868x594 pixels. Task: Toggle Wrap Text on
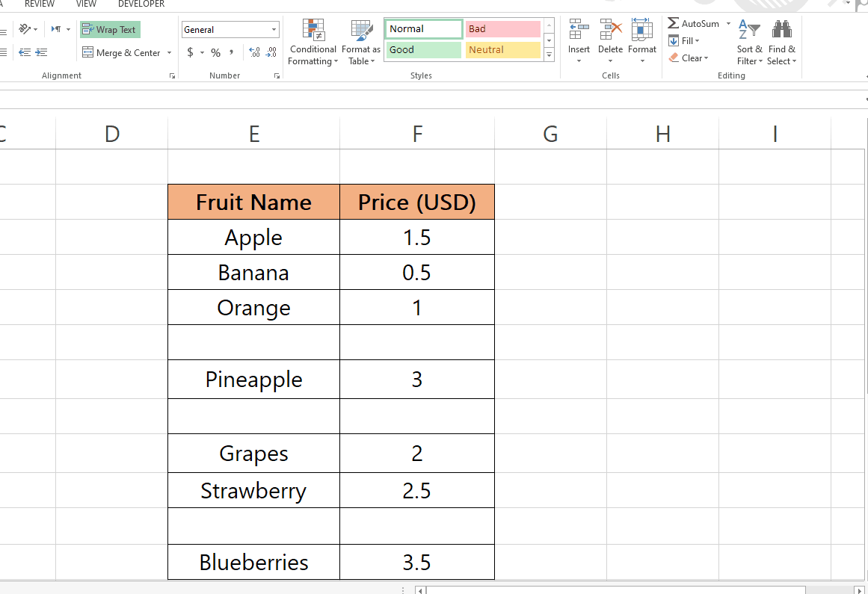coord(110,29)
